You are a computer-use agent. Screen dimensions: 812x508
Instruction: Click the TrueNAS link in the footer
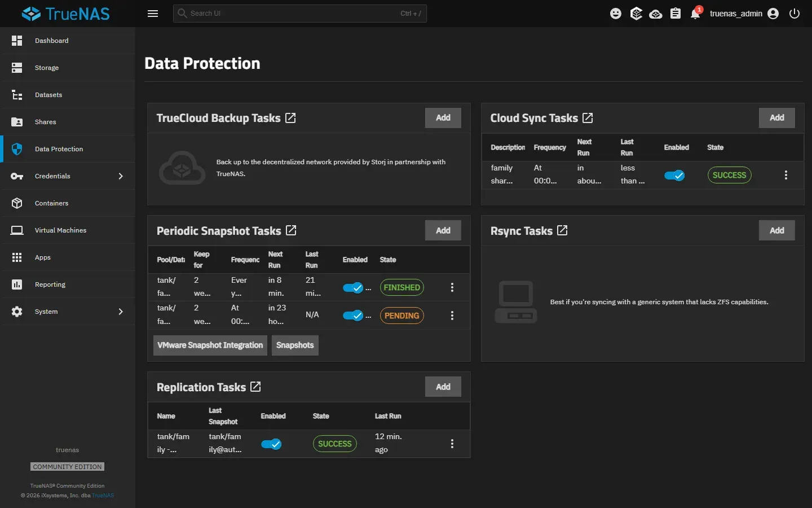click(x=103, y=496)
